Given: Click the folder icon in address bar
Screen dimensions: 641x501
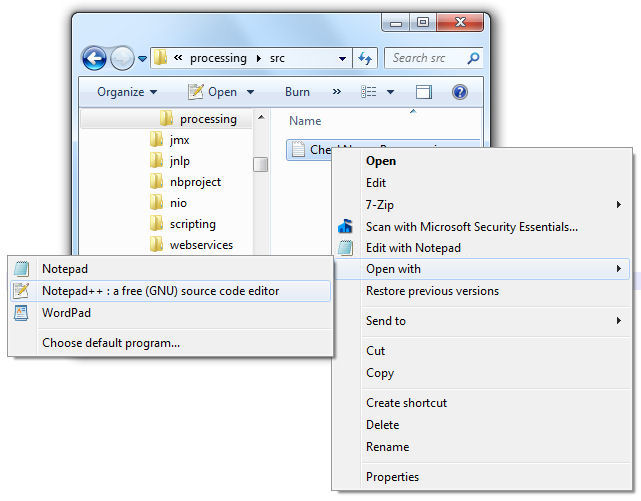Looking at the screenshot, I should click(160, 58).
